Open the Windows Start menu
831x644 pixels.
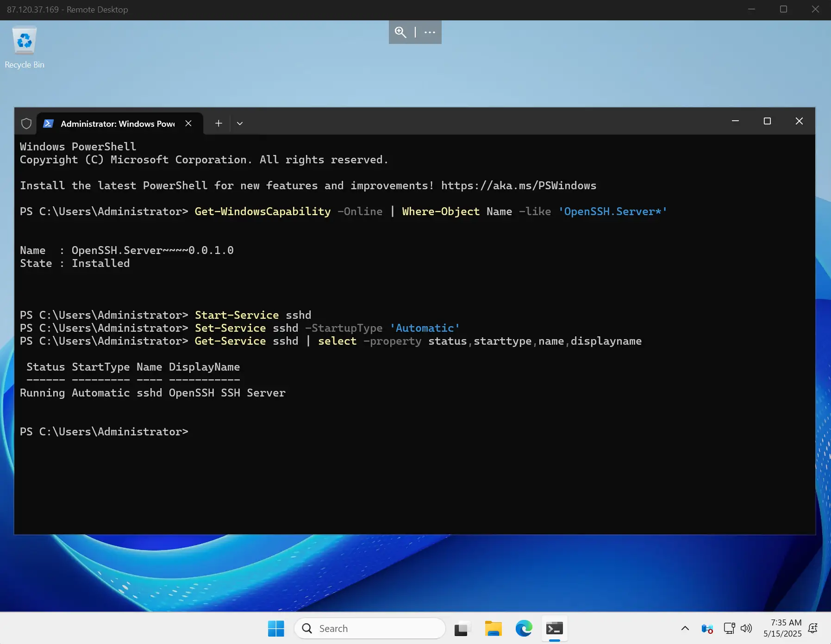pos(276,628)
